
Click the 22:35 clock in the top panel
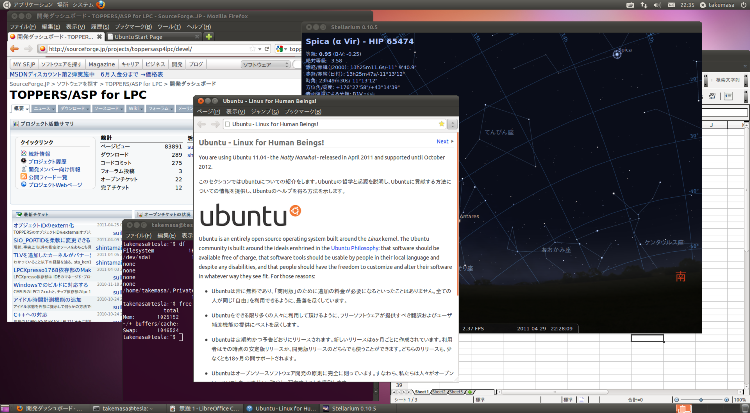pyautogui.click(x=687, y=5)
